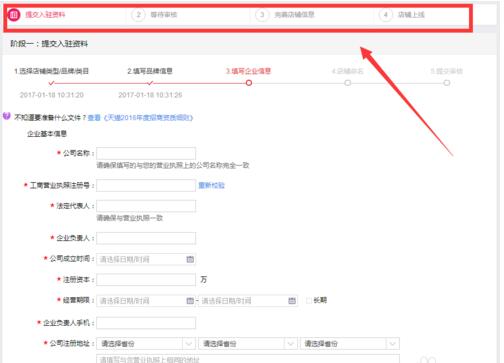This screenshot has height=363, width=504.
Task: Click the 万 unit label after 注册资本
Action: point(203,279)
